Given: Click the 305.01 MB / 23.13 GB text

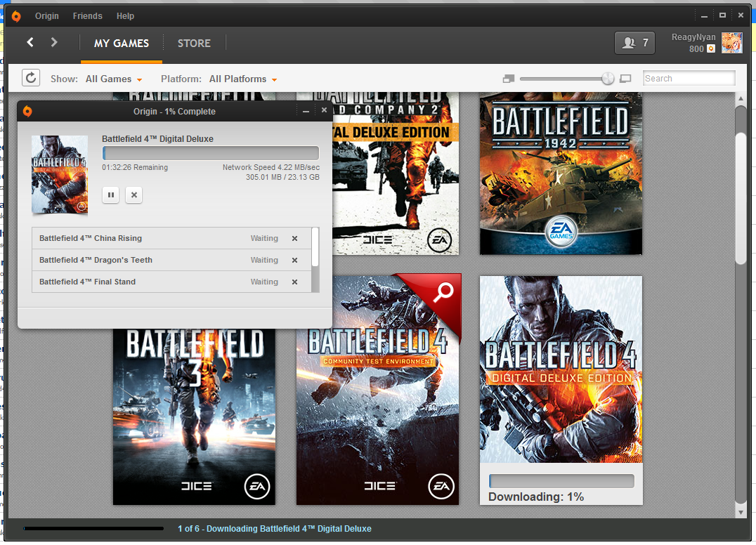Looking at the screenshot, I should (282, 177).
